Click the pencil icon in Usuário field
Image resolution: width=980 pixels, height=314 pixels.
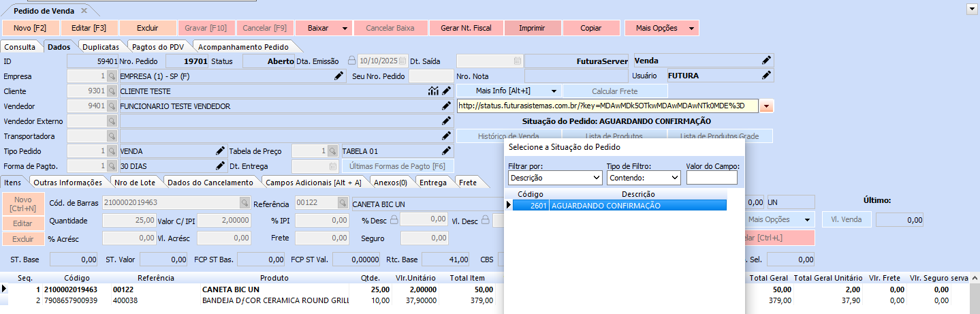coord(766,76)
